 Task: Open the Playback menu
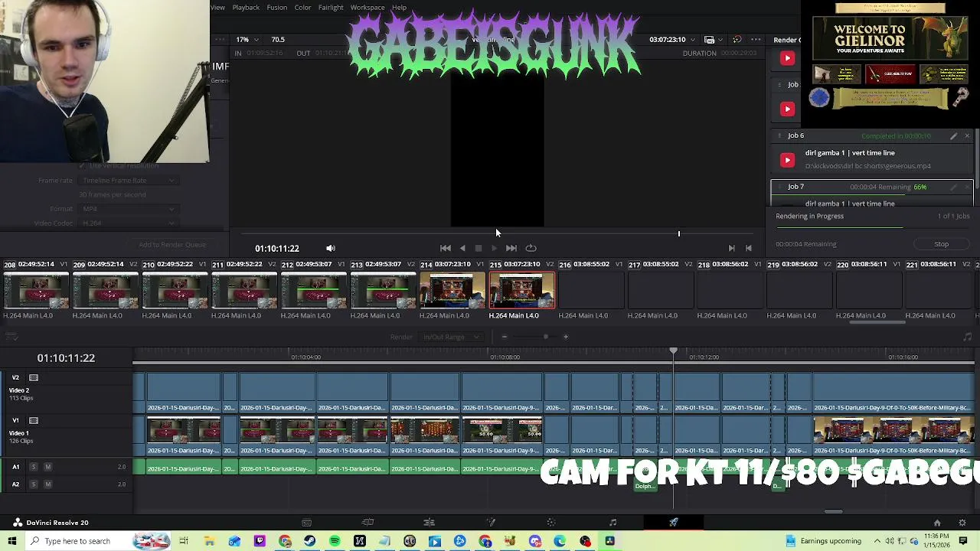[246, 8]
